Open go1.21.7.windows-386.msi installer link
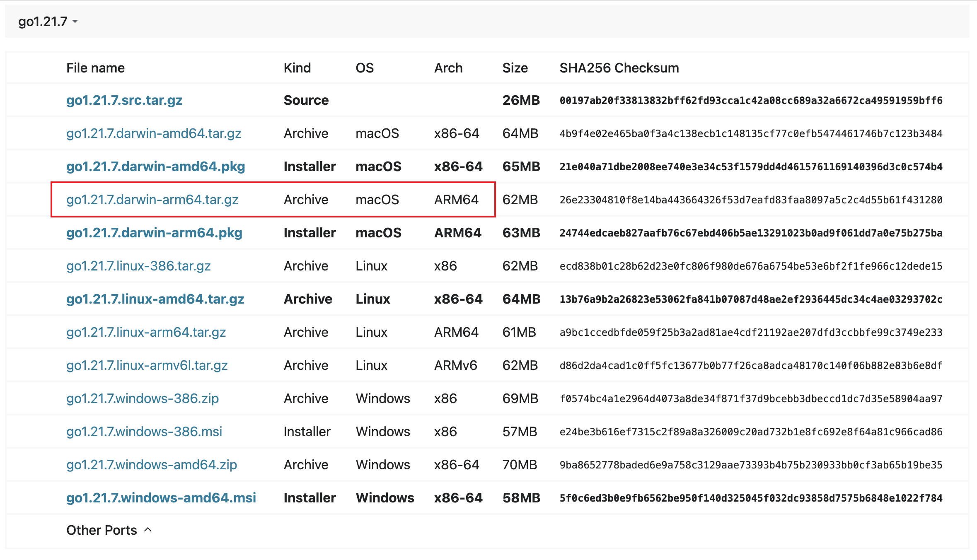The image size is (977, 560). (144, 432)
